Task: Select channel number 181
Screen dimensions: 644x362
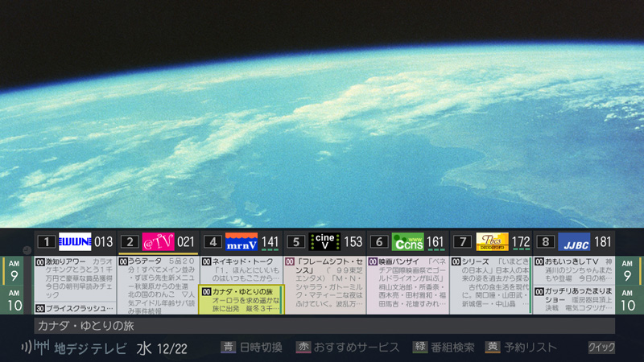Action: (x=602, y=242)
